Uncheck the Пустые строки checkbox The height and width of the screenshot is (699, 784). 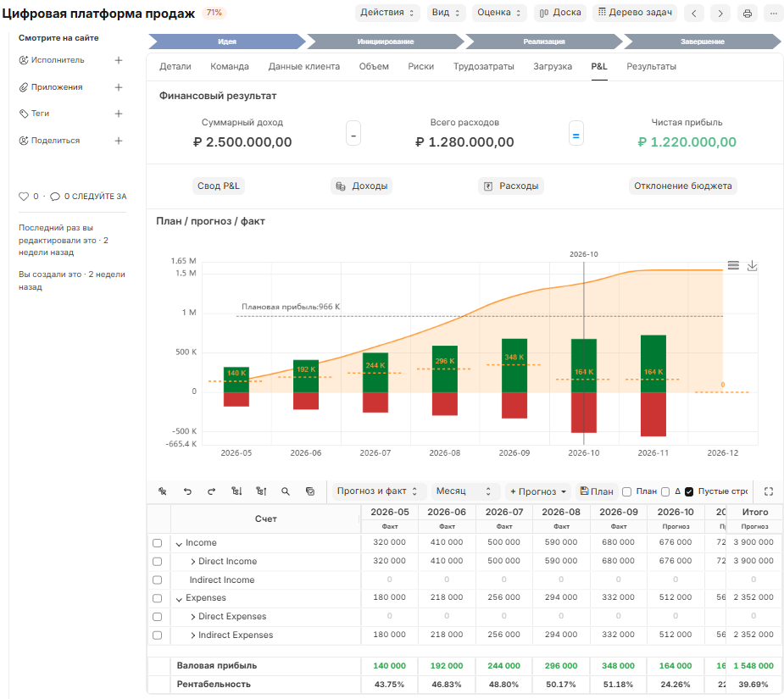coord(689,492)
